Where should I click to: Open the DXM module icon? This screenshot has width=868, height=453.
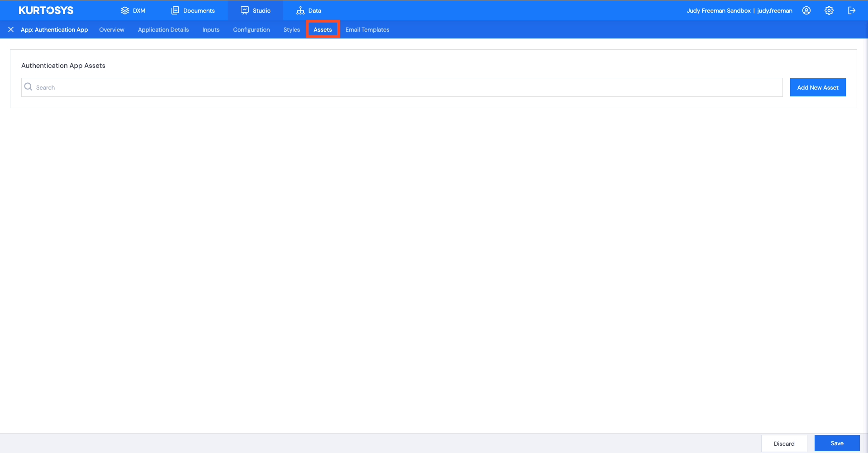125,10
